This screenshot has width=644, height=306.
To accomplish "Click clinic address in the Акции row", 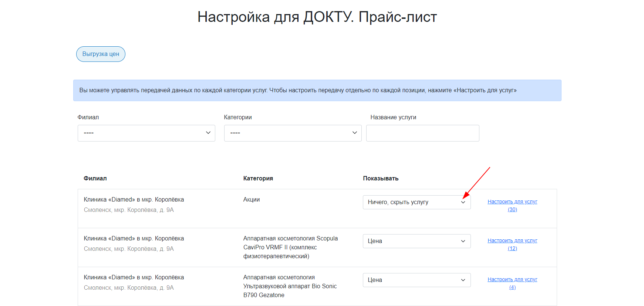I will coord(129,210).
